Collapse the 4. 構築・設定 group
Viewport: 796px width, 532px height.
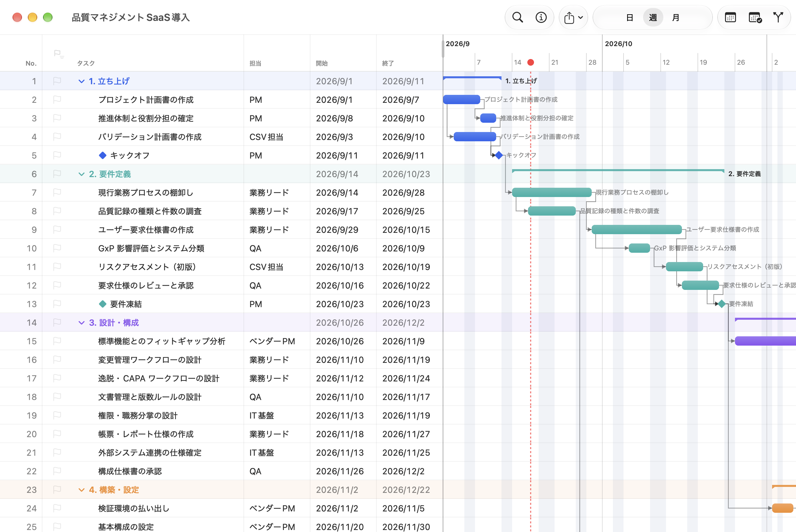click(x=82, y=490)
